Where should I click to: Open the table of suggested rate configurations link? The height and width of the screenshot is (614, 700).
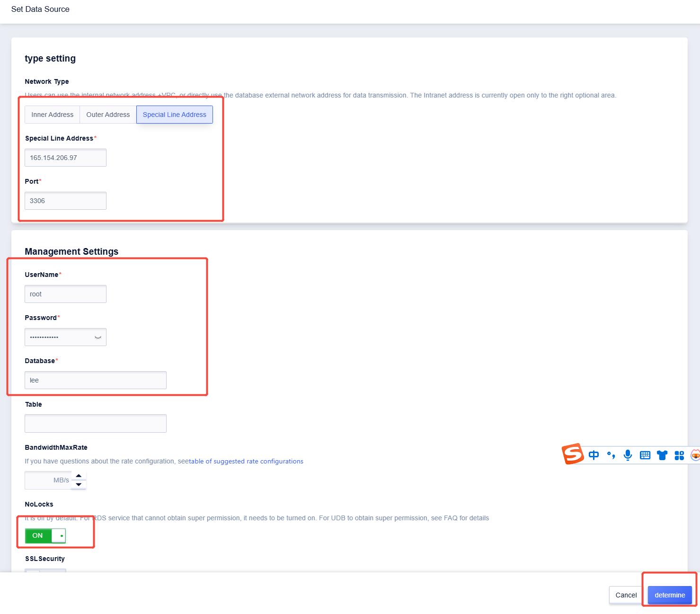[246, 461]
